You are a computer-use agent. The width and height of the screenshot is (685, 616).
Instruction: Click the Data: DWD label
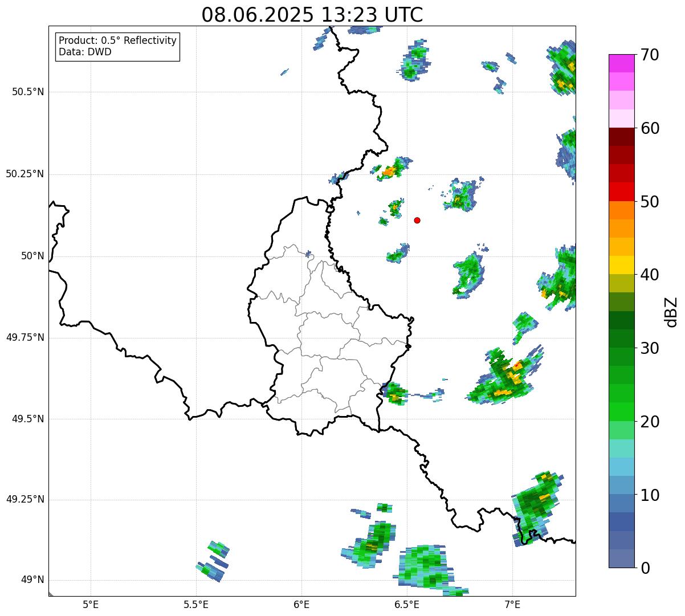85,52
